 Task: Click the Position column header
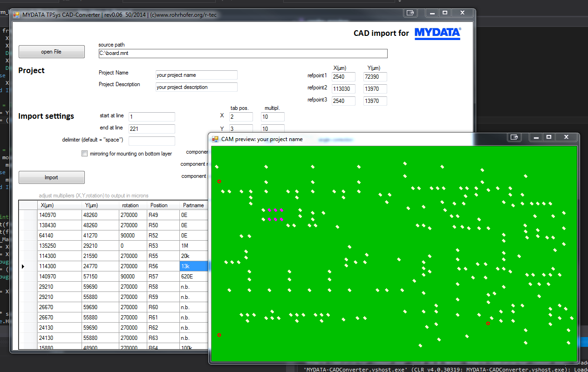tap(163, 205)
